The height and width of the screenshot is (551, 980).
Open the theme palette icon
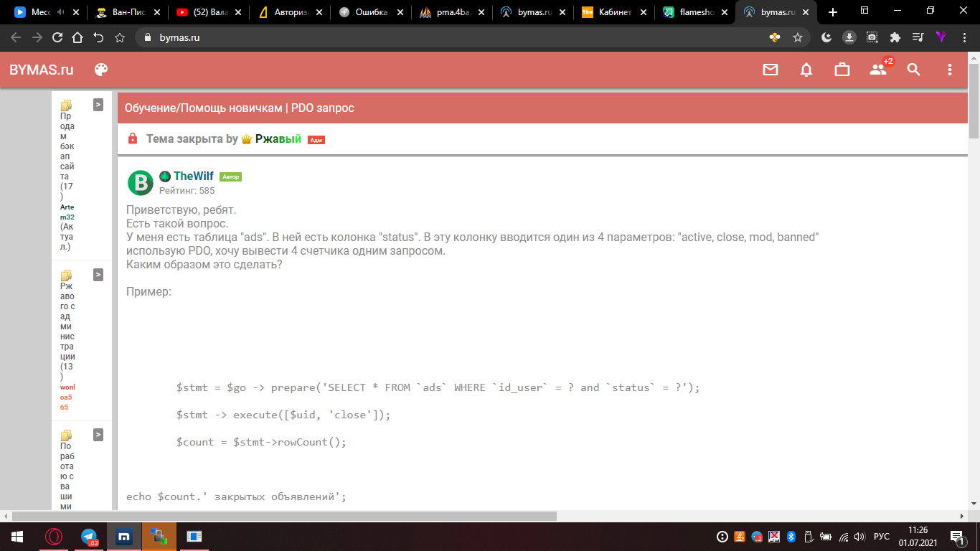[101, 70]
